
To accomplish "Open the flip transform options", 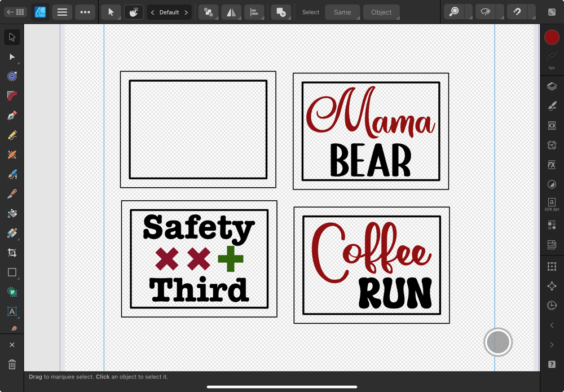I will 231,12.
